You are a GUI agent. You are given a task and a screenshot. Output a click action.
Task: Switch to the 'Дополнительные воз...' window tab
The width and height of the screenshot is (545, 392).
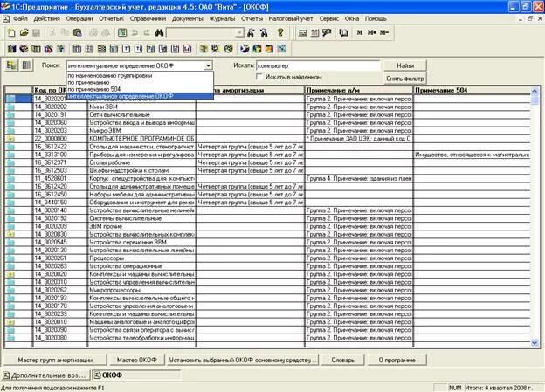click(45, 375)
